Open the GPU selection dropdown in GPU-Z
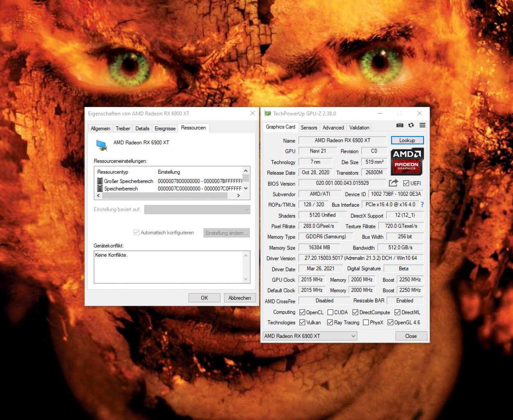The image size is (513, 420). (x=310, y=336)
